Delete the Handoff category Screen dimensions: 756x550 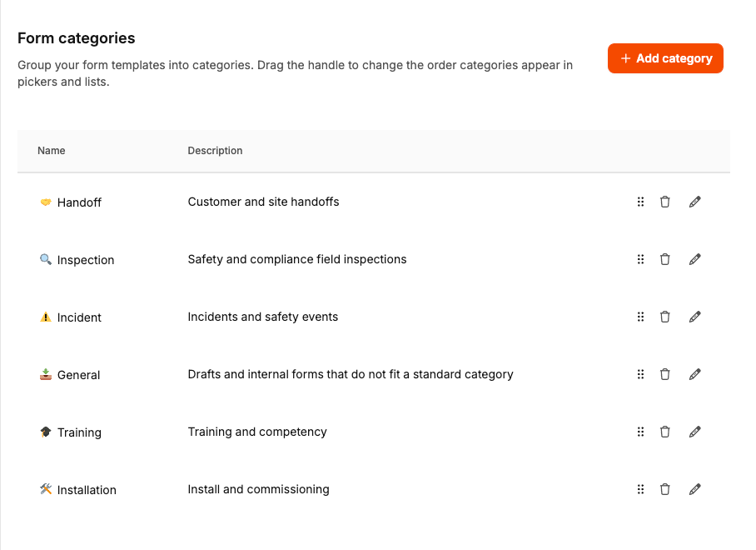(x=664, y=202)
